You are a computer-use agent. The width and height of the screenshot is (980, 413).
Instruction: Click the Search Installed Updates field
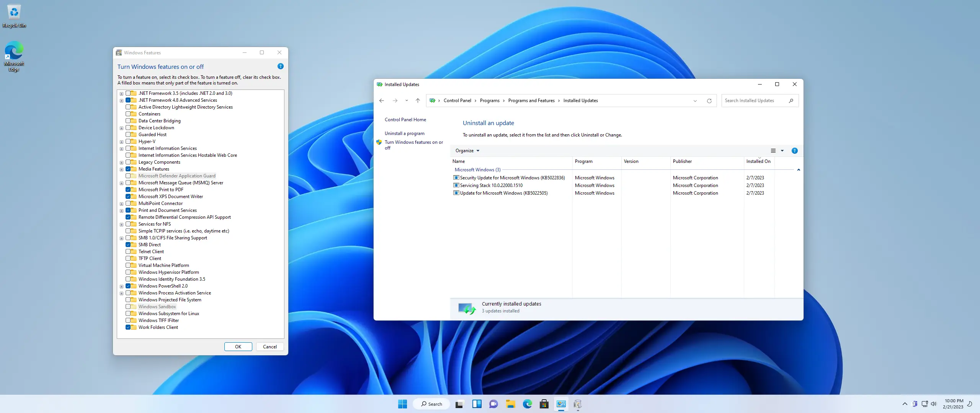click(754, 101)
